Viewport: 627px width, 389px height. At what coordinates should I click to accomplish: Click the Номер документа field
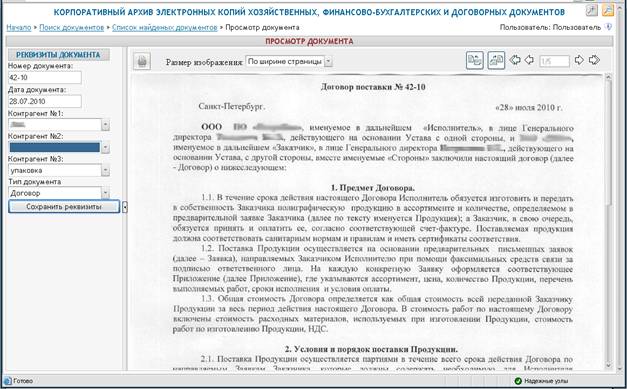(x=45, y=78)
